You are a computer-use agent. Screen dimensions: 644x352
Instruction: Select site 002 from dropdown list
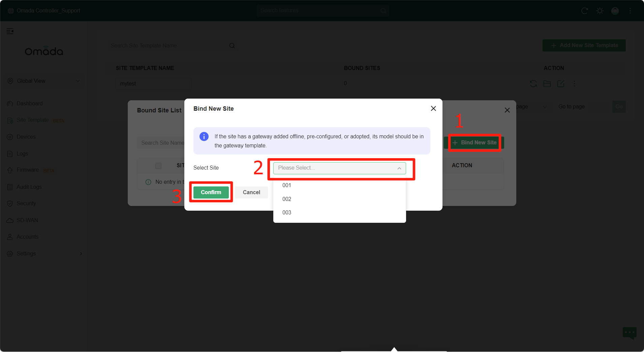tap(339, 199)
